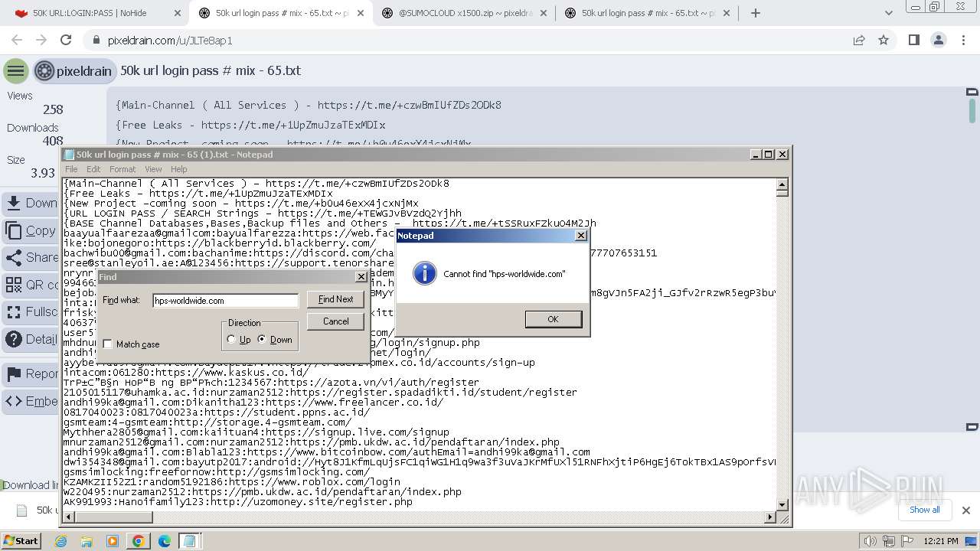
Task: Click the Copy link button in sidebar
Action: point(31,230)
